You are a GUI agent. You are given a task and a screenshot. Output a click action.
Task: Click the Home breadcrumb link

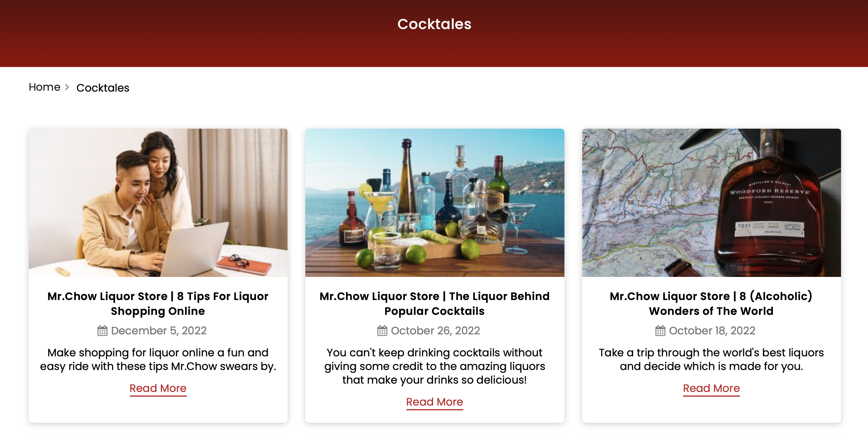pyautogui.click(x=44, y=87)
